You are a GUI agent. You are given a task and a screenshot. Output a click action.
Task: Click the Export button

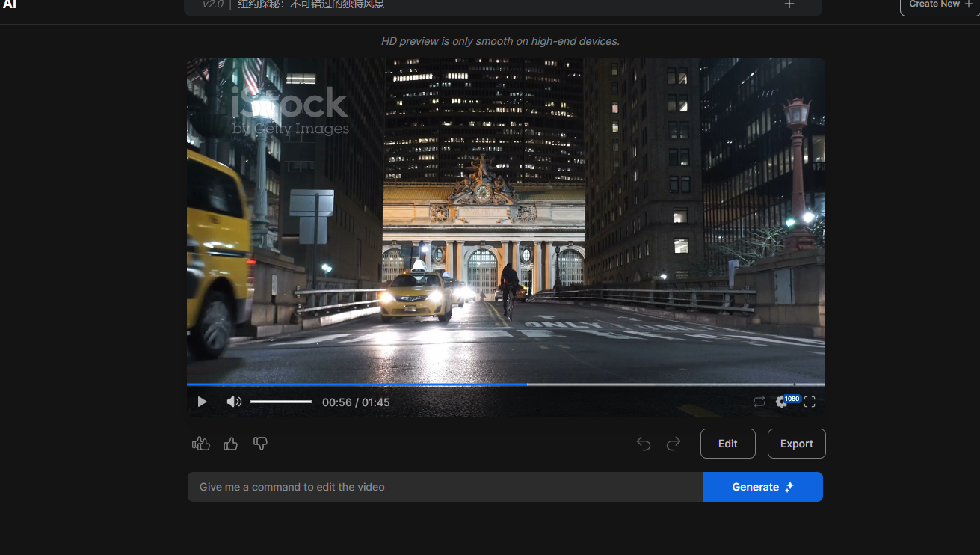click(797, 444)
